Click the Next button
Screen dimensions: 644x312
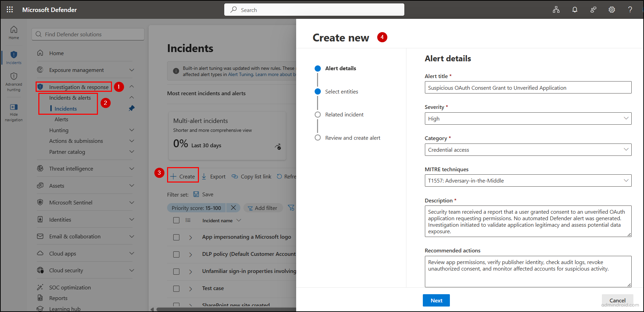[x=436, y=300]
